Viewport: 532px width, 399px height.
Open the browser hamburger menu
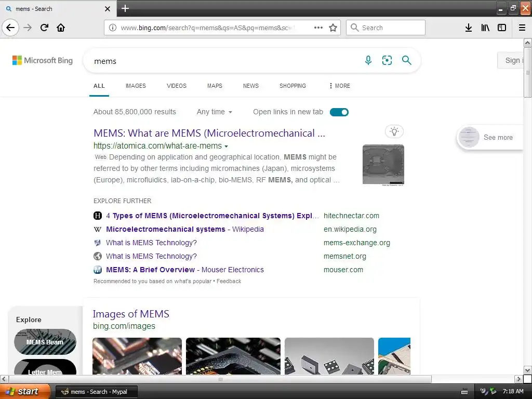pyautogui.click(x=522, y=28)
